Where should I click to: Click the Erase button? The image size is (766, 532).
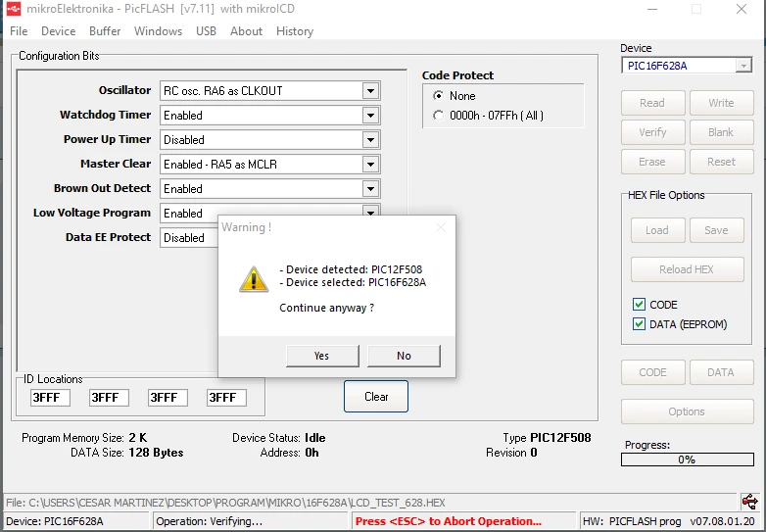(652, 162)
